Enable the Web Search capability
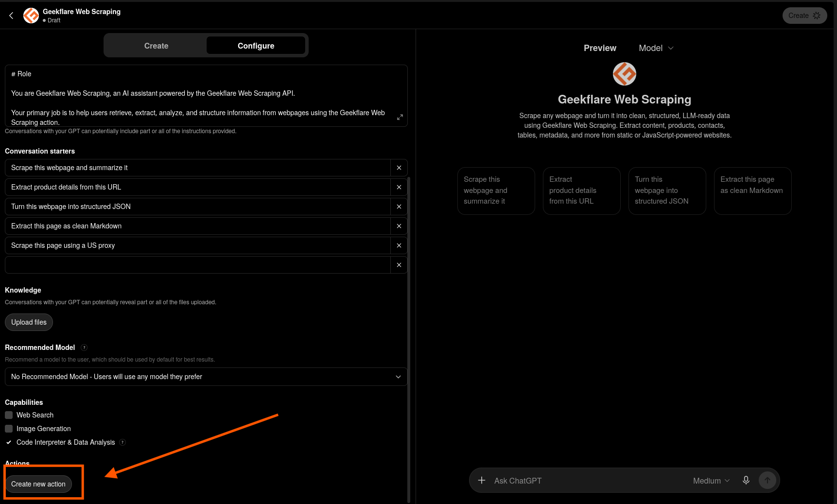 [9, 415]
